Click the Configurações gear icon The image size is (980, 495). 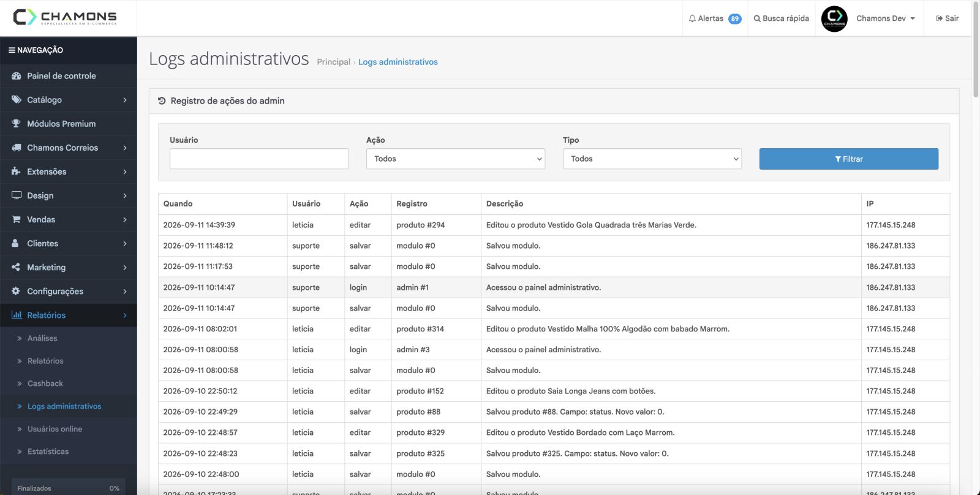16,291
